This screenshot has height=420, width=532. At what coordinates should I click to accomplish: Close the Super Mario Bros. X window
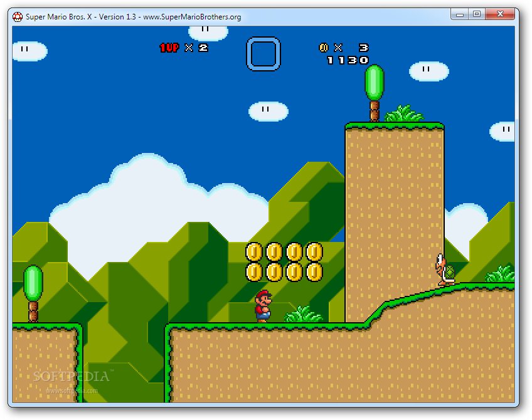[x=500, y=14]
